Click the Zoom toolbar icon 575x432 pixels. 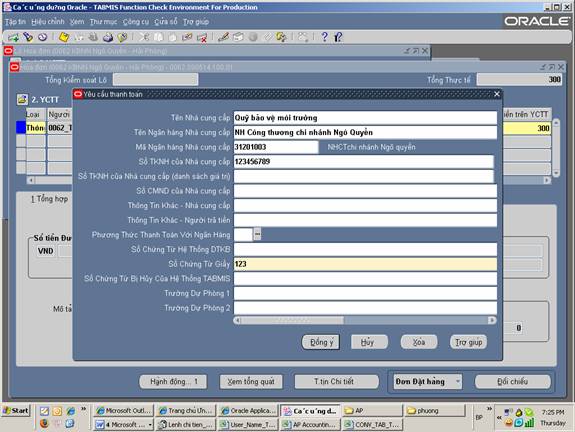tap(238, 37)
